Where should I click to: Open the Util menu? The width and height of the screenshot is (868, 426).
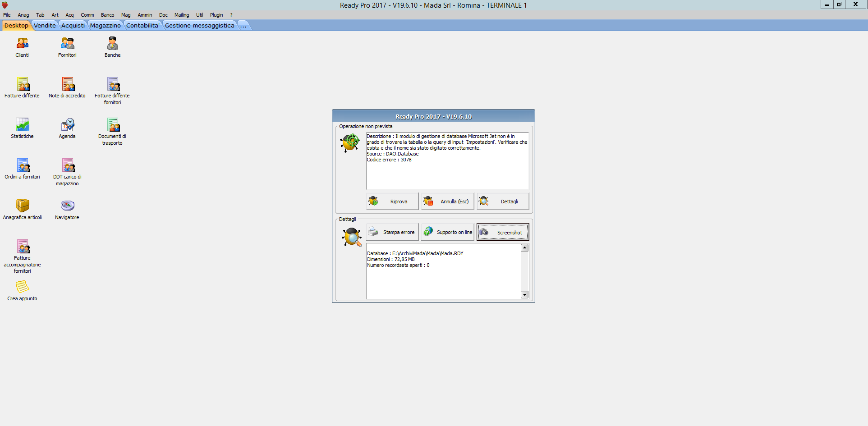(x=199, y=15)
